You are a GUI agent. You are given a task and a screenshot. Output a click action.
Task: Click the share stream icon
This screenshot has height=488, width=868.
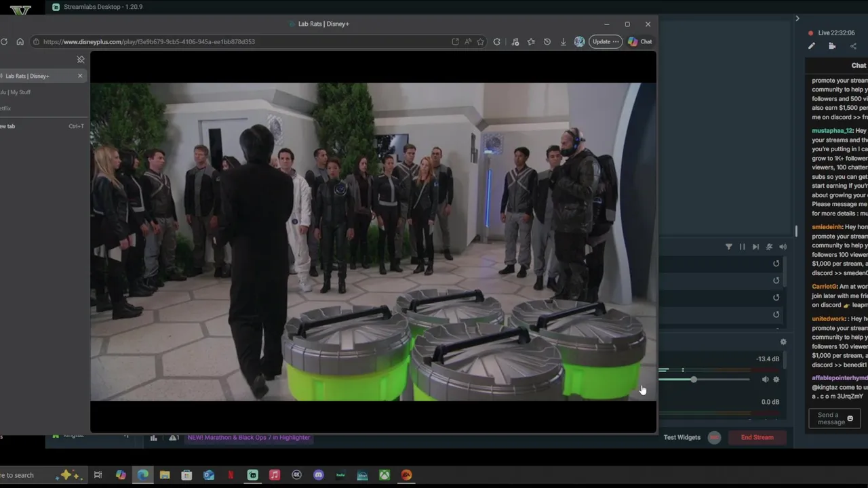(853, 46)
